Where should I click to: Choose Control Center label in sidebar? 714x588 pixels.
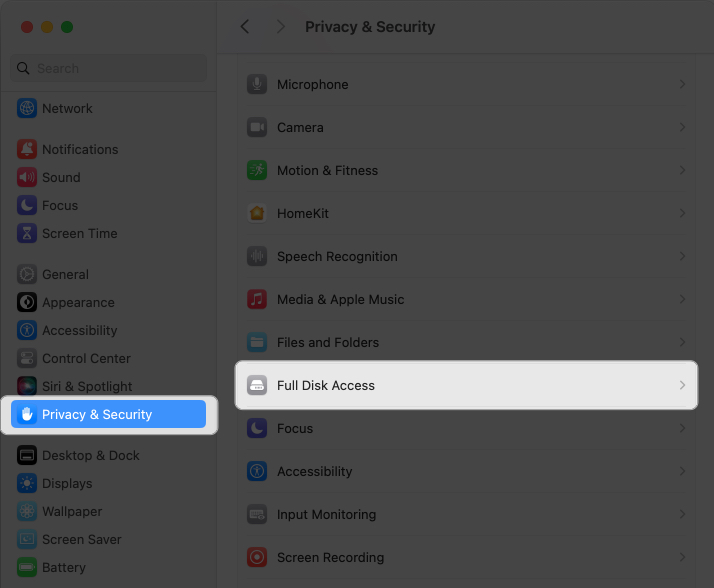[x=86, y=358]
